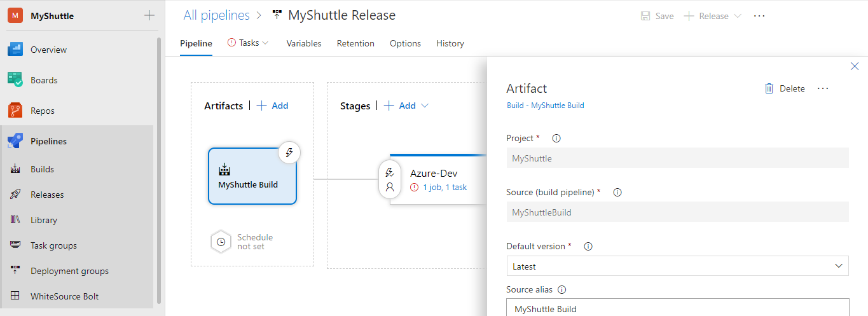Click the Build - MyShuttle Build link
Screen dimensions: 868x316
(x=545, y=106)
